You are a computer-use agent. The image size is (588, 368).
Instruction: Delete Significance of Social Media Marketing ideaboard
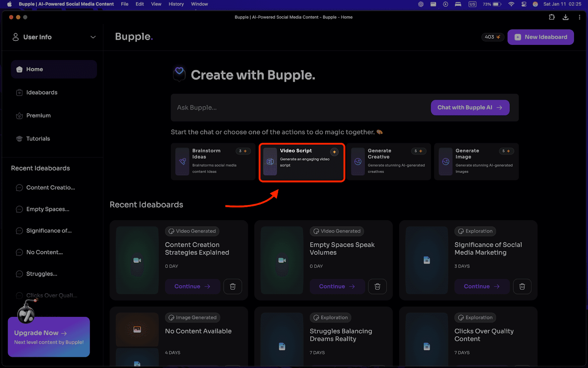[x=522, y=286]
